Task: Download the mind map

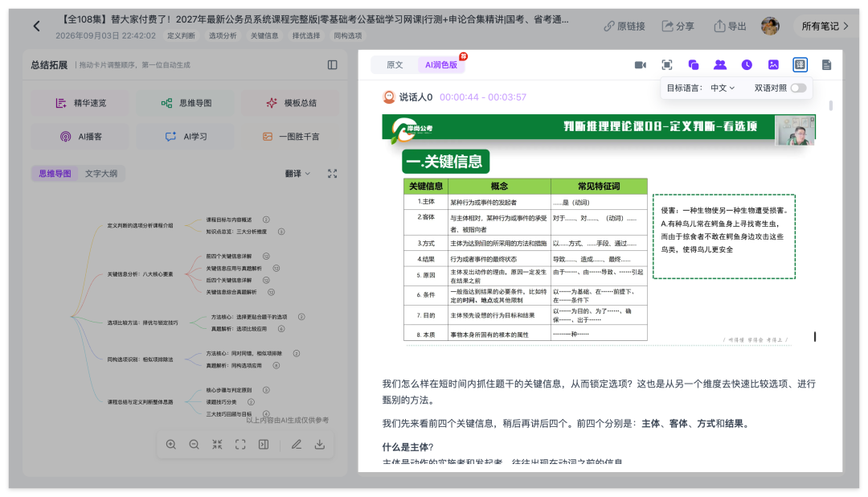Action: click(319, 445)
